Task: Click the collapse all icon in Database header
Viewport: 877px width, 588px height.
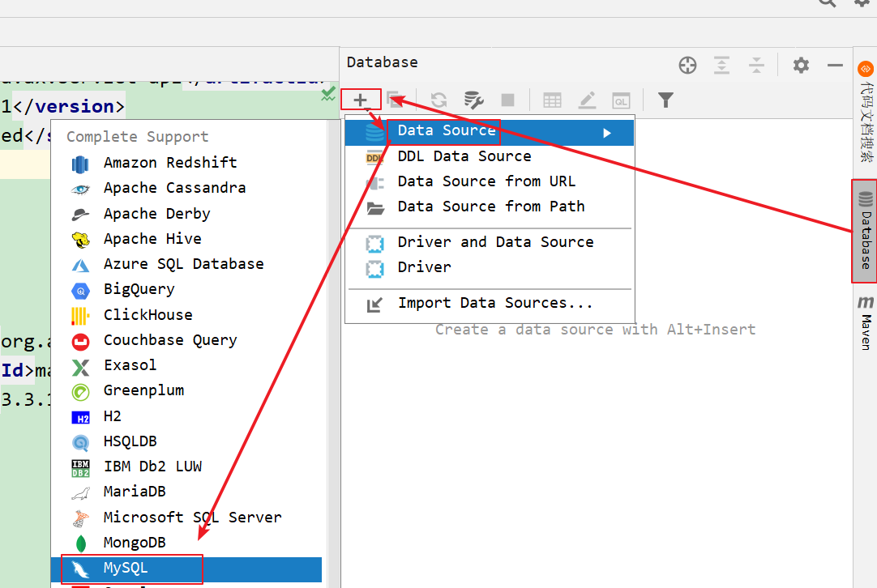Action: click(x=755, y=66)
